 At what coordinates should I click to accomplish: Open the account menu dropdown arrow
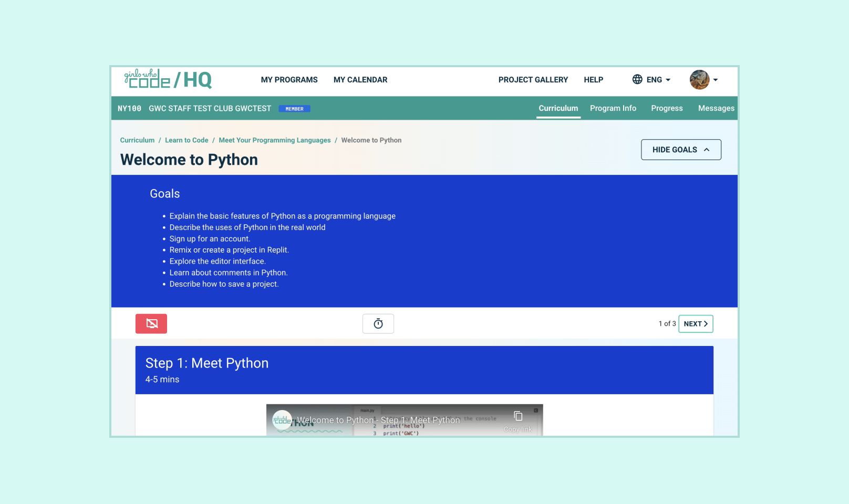(716, 80)
